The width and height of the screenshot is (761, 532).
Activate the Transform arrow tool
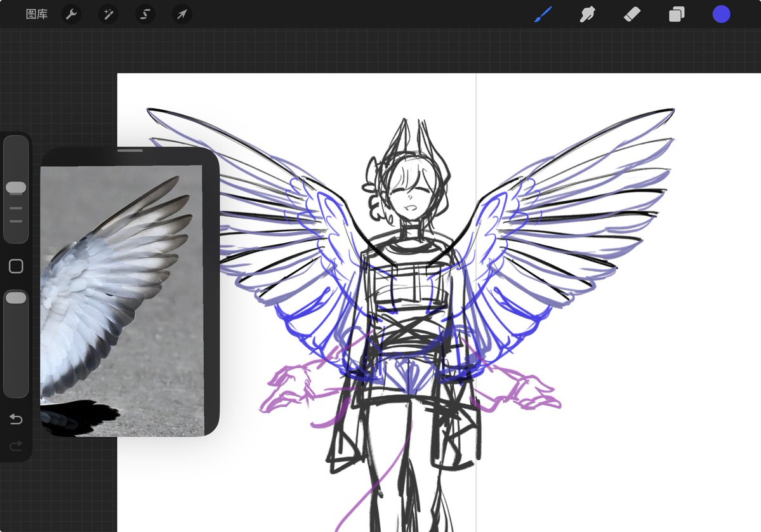pyautogui.click(x=182, y=14)
